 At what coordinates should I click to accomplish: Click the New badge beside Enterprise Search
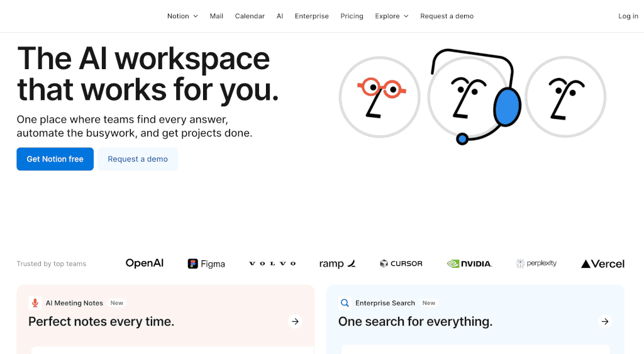[x=429, y=303]
